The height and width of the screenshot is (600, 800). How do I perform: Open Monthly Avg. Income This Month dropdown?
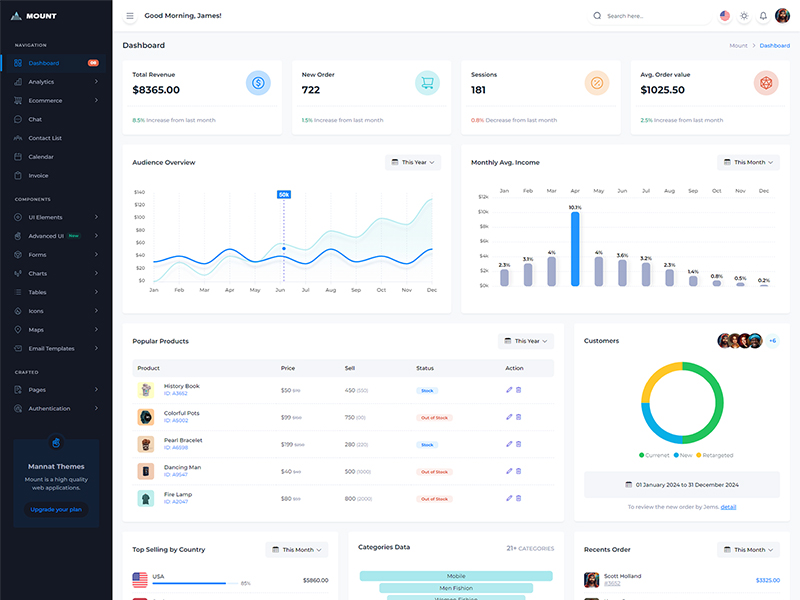pyautogui.click(x=748, y=162)
